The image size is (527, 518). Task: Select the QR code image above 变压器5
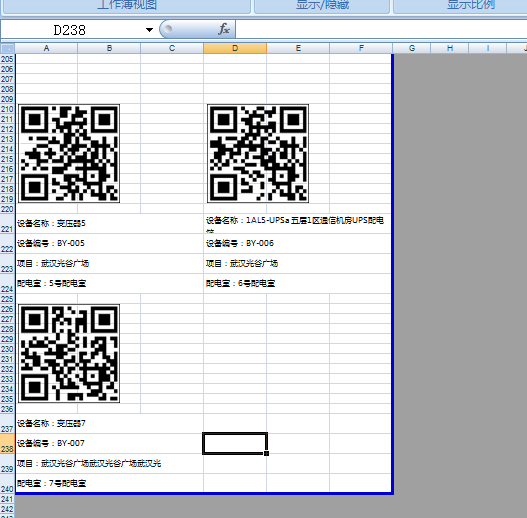(69, 153)
